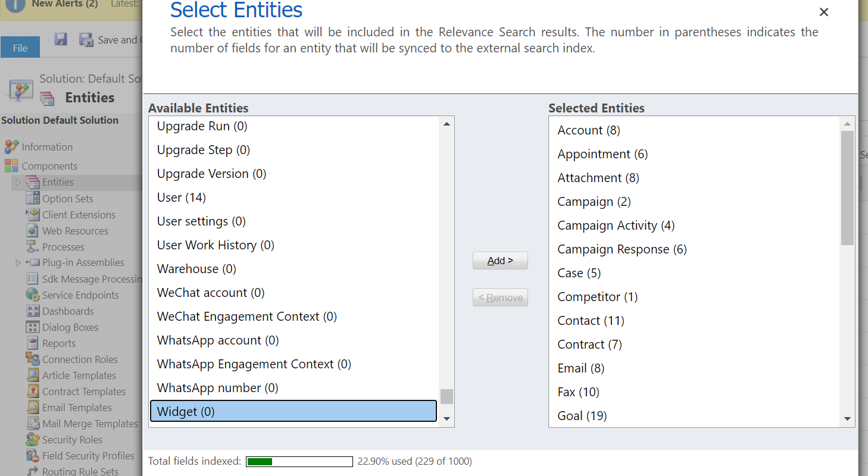Open the File tab
Viewport: 868px width, 476px height.
pos(20,48)
